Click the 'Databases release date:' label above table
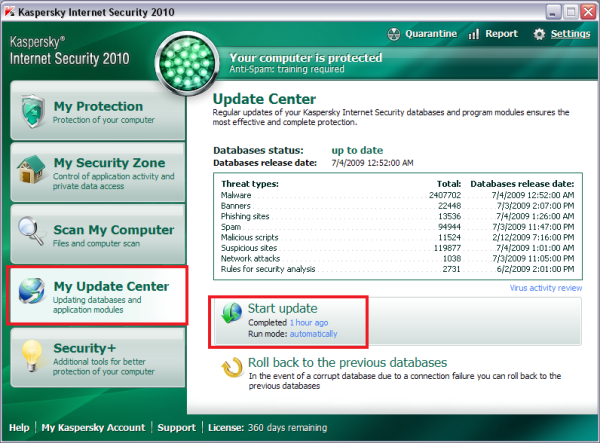The height and width of the screenshot is (443, 600). [x=265, y=163]
